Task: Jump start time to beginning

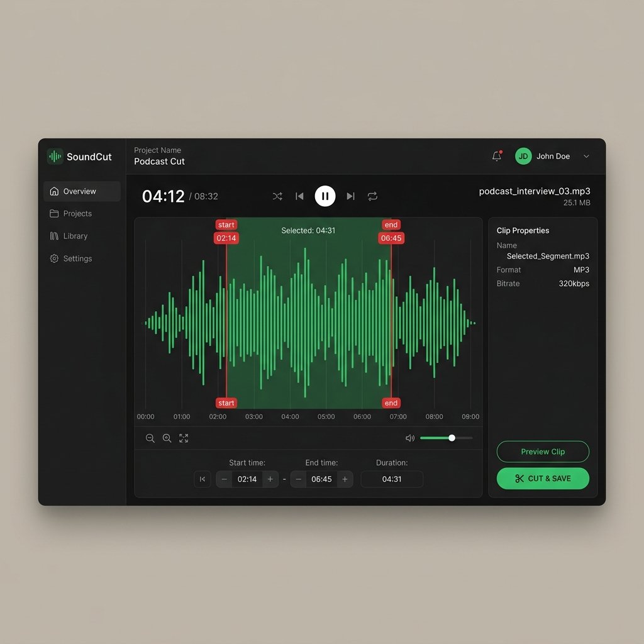Action: tap(203, 479)
